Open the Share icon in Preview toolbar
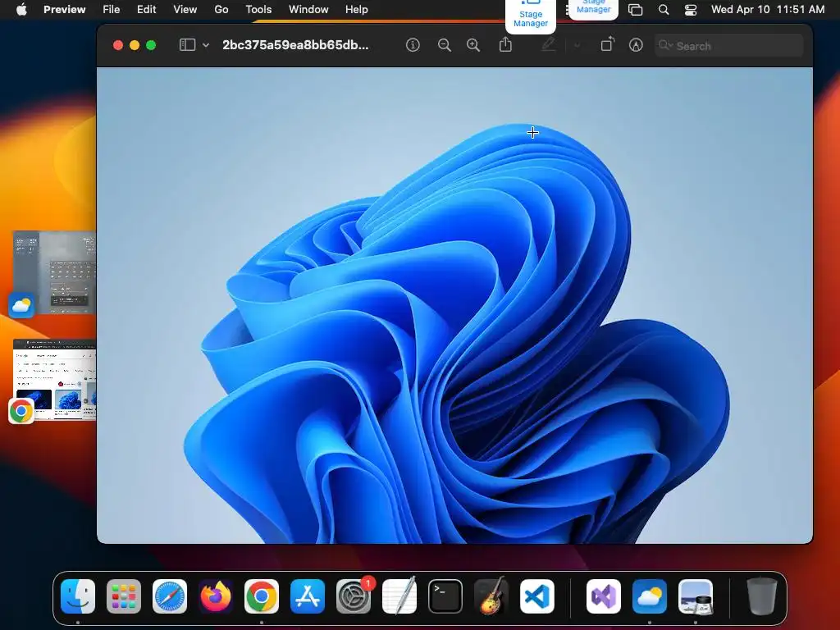 505,44
